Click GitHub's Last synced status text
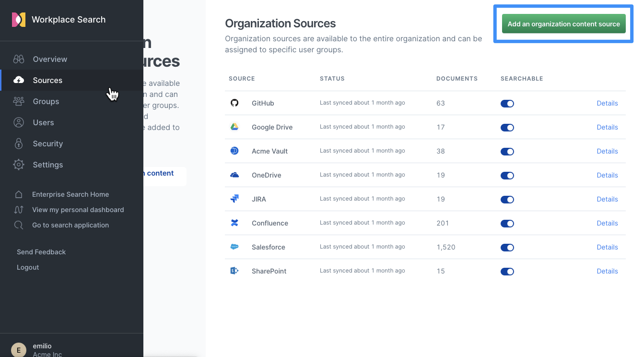 [x=363, y=103]
